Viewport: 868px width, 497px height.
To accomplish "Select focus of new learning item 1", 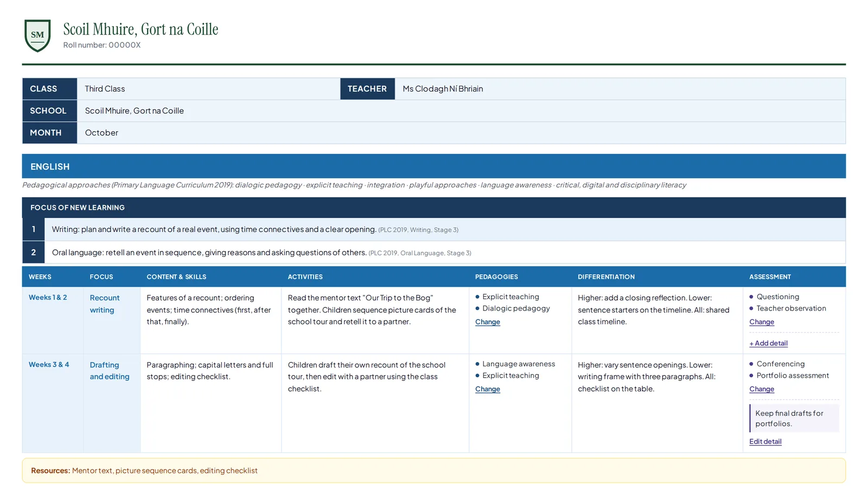I will (433, 229).
